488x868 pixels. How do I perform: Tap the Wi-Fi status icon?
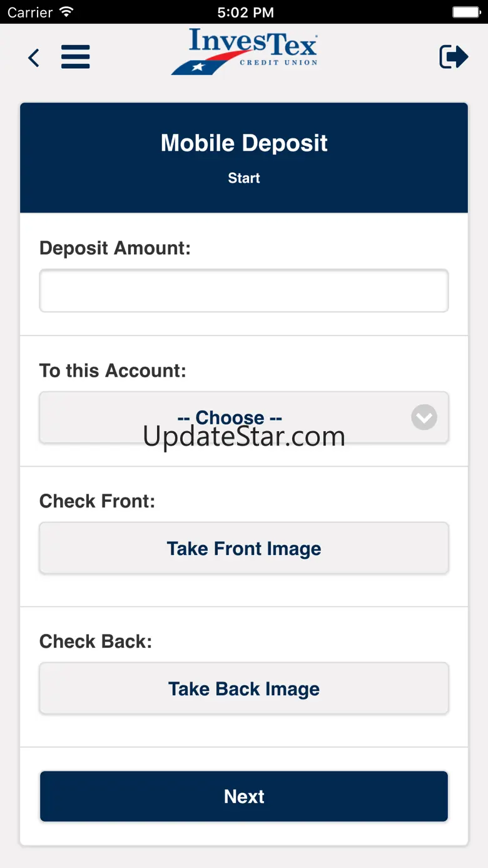[x=65, y=12]
